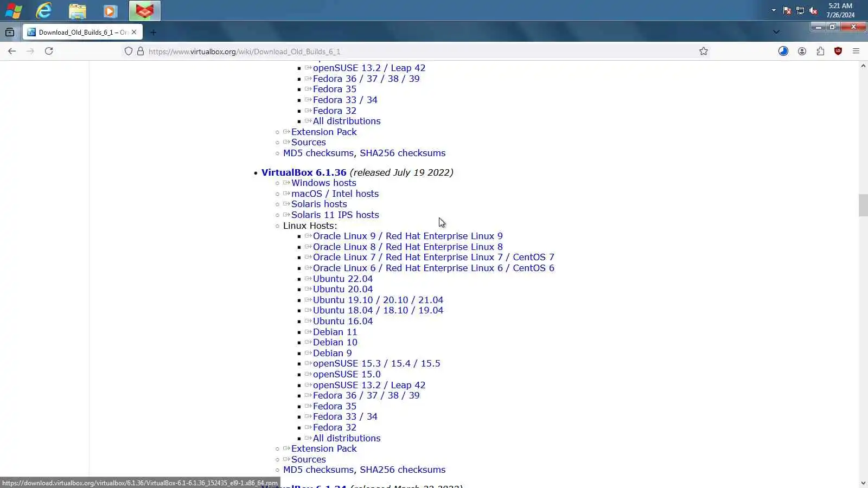Screen dimensions: 868x488
Task: Open the Extensions puzzle-piece menu
Action: click(x=820, y=51)
